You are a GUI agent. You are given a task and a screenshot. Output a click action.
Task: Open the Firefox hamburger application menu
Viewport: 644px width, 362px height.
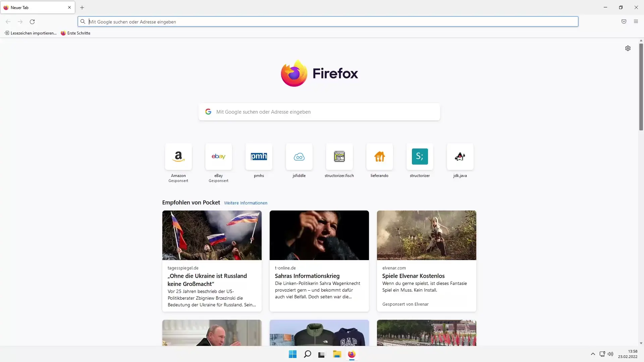click(x=636, y=22)
